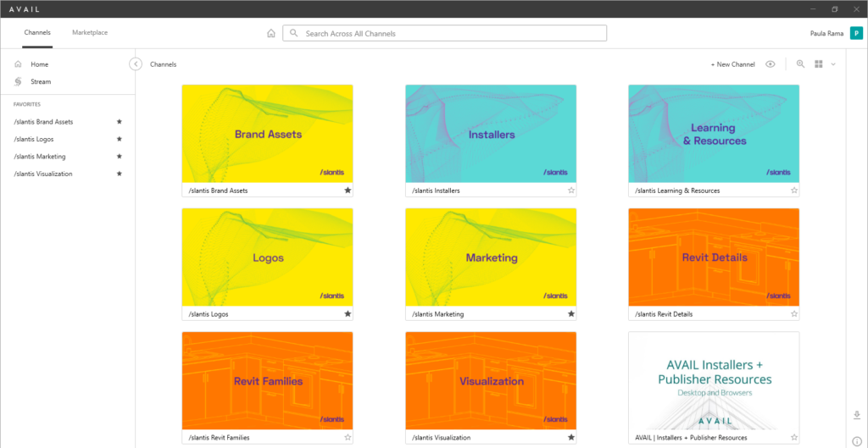Switch to grid view layout icon
Viewport: 868px width, 448px height.
click(819, 64)
